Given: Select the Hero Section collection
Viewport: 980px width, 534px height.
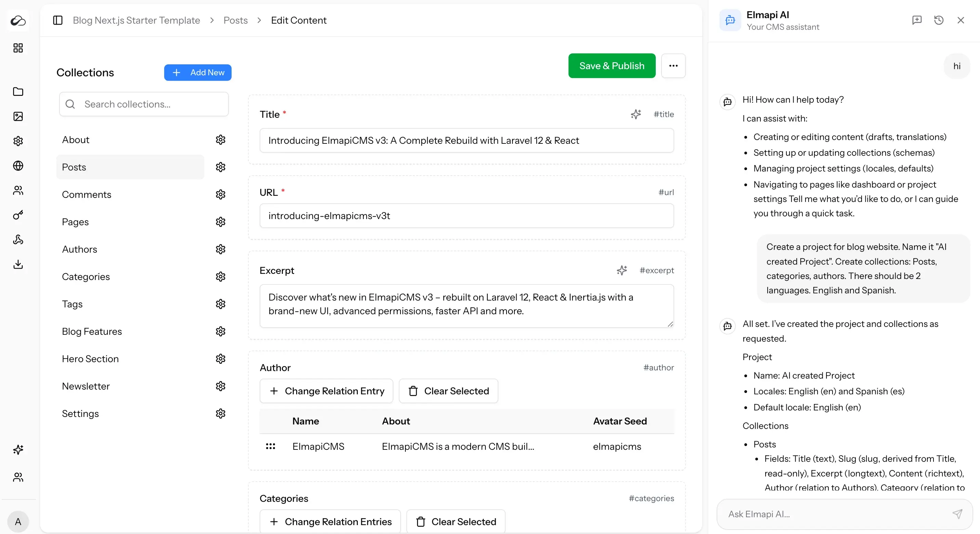Looking at the screenshot, I should [x=130, y=359].
